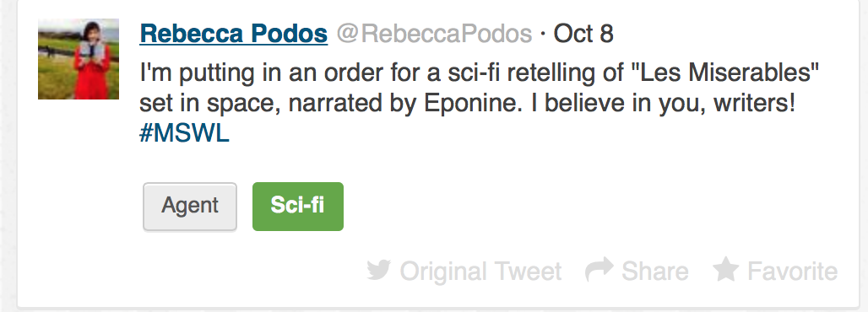Select the green Sci-fi tag button

pos(298,207)
